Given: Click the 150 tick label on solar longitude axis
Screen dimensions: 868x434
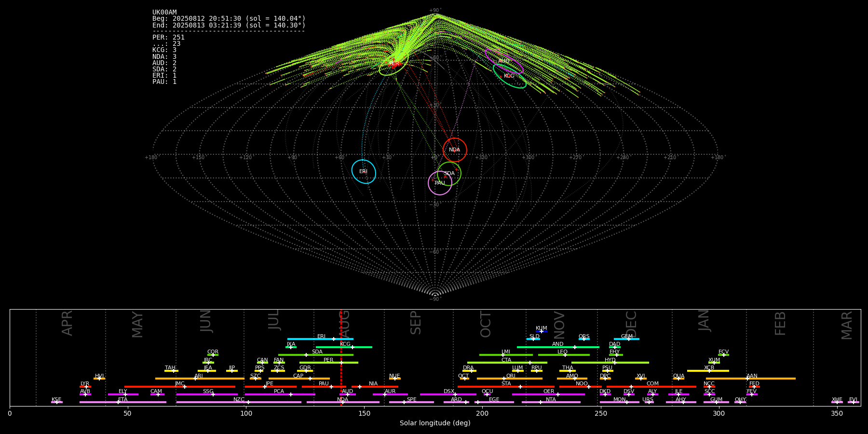Looking at the screenshot, I should pyautogui.click(x=364, y=413).
